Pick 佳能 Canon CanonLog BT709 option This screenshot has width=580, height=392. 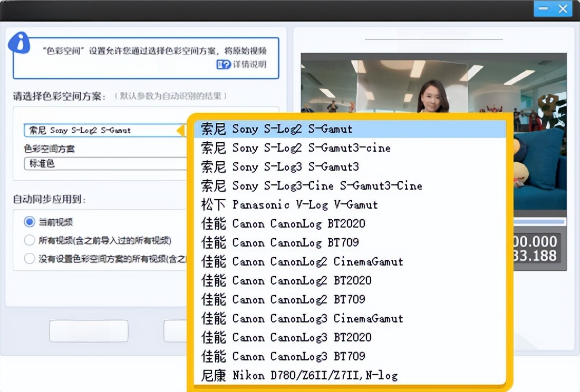(x=350, y=242)
